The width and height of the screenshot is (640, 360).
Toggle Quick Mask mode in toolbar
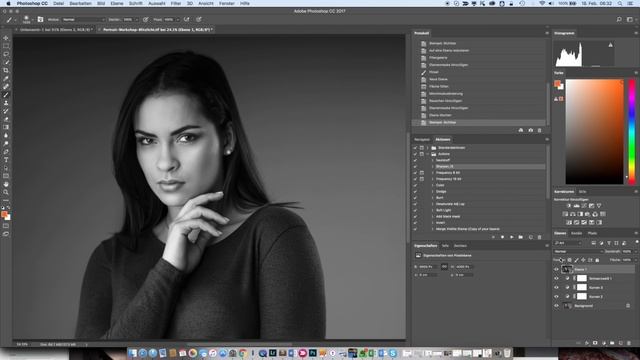[x=6, y=226]
